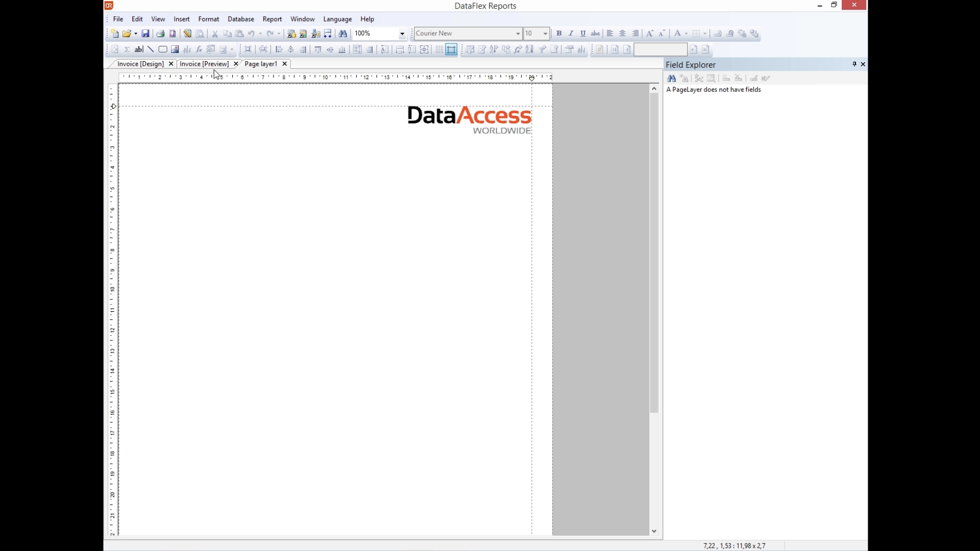Switch to the Invoice [Preview] tab
The height and width of the screenshot is (551, 980).
(204, 64)
